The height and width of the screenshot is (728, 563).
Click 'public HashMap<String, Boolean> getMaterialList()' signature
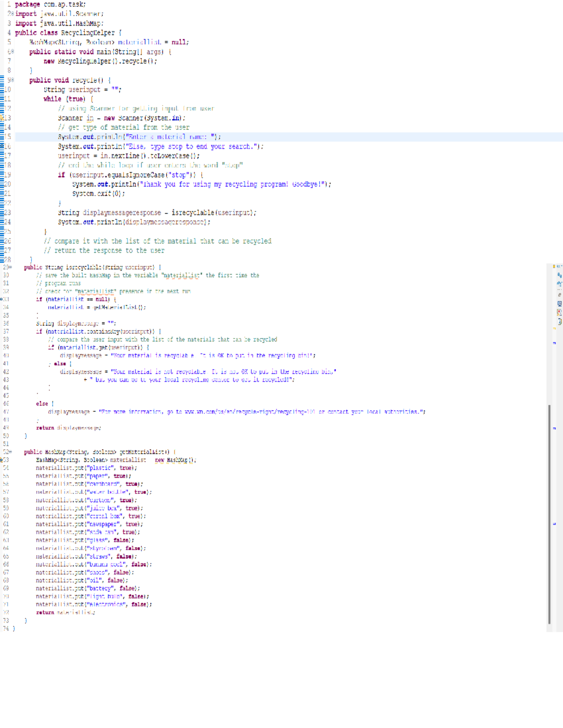tap(100, 452)
